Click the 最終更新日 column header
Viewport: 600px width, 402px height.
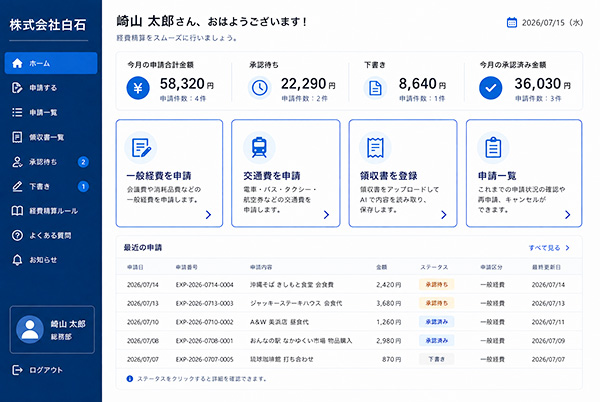[546, 267]
